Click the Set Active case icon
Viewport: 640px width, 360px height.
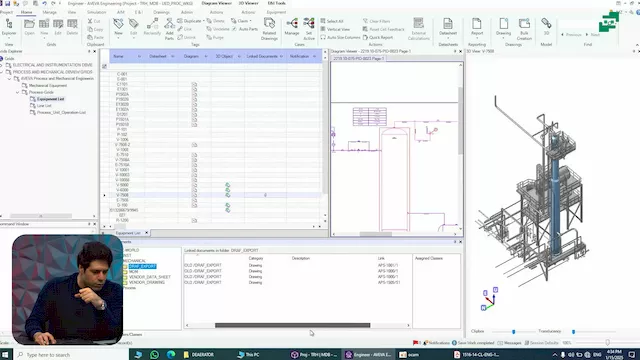tap(309, 29)
